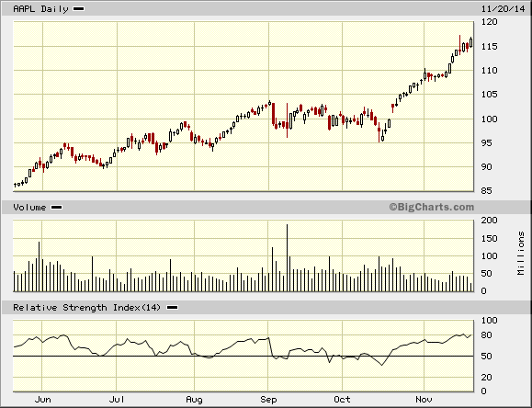Click the 200 volume axis label
Screen dimensions: 532x408
tap(489, 221)
